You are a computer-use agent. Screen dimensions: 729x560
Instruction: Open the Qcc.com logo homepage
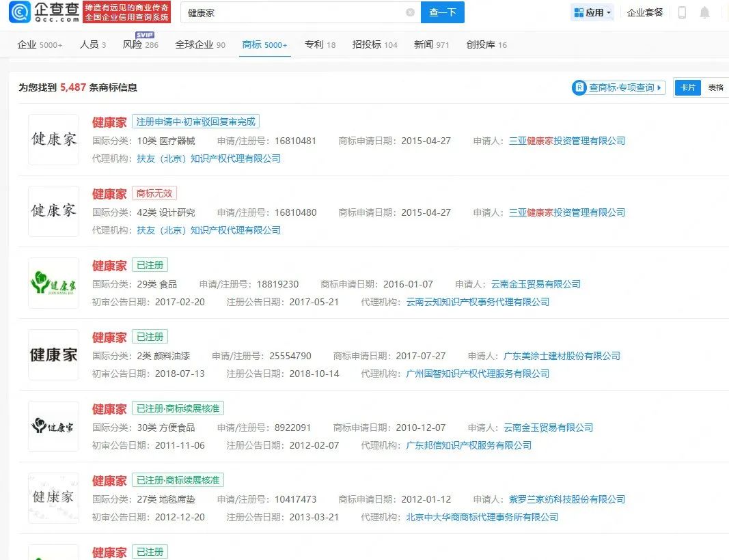click(x=44, y=12)
